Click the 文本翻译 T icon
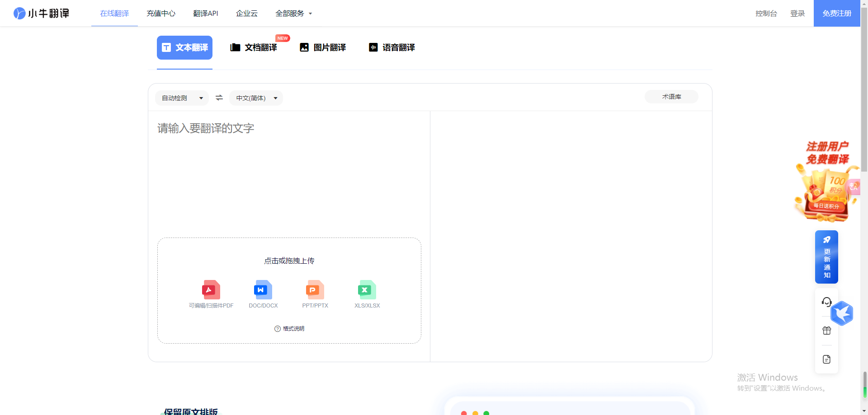The height and width of the screenshot is (415, 868). point(166,47)
